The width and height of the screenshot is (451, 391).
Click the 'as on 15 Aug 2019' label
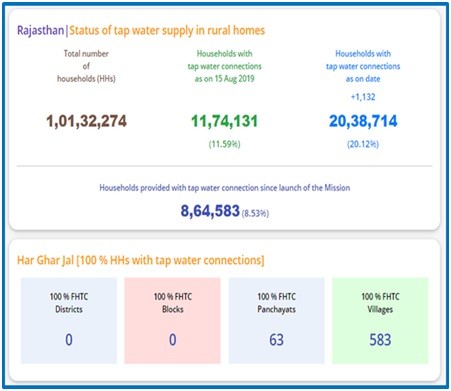point(224,79)
